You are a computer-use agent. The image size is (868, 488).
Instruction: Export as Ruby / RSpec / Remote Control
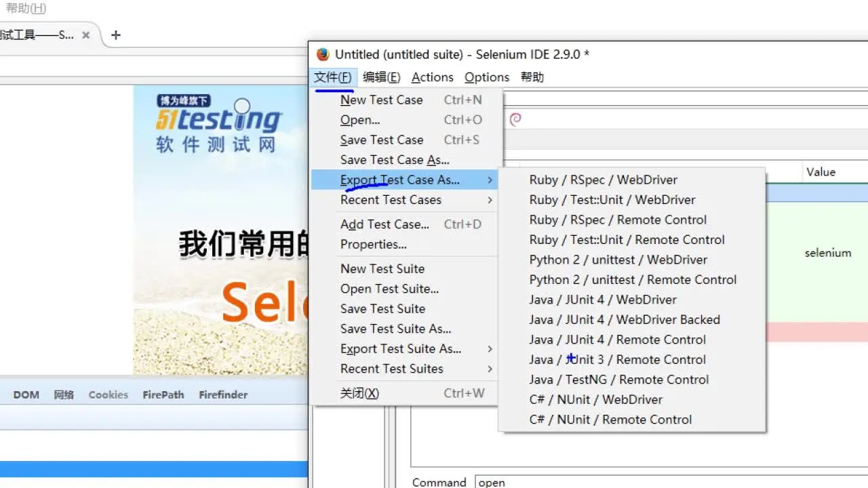point(632,220)
